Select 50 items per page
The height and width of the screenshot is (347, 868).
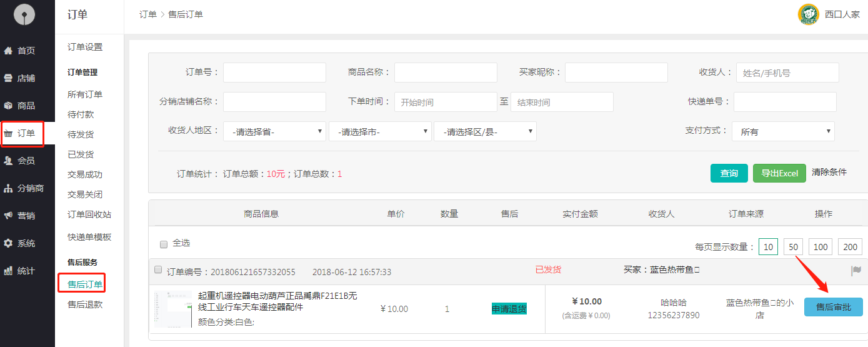[793, 247]
